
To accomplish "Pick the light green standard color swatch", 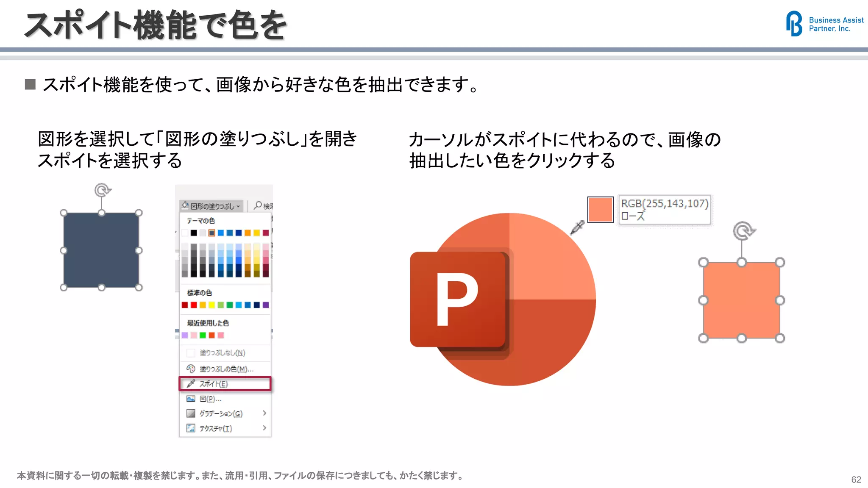I will pos(221,305).
